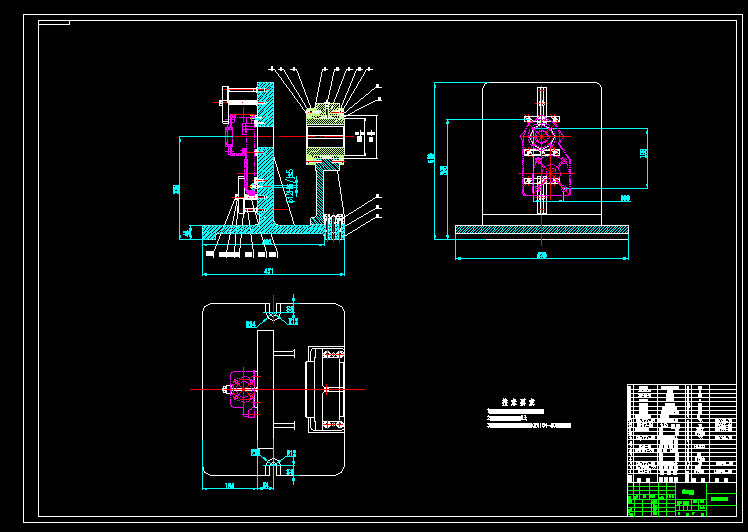Click the 100 dimension label right of front view
Screen dimensions: 748x532
tap(625, 198)
